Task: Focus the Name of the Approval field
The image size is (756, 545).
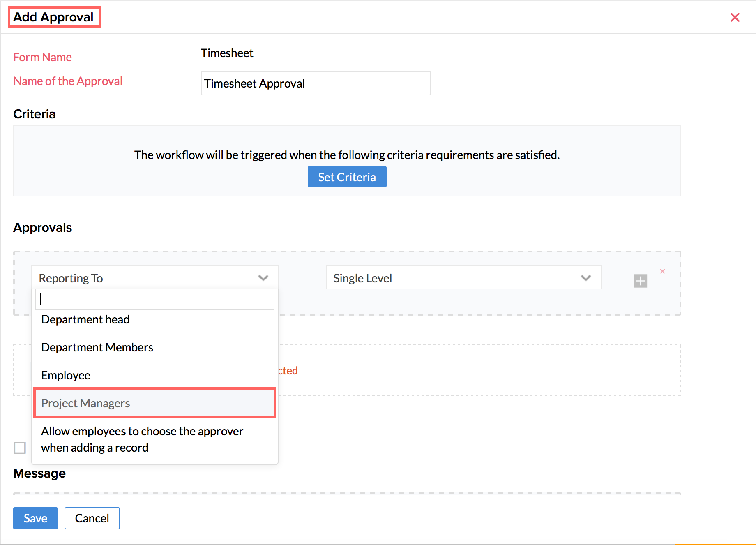Action: 316,83
